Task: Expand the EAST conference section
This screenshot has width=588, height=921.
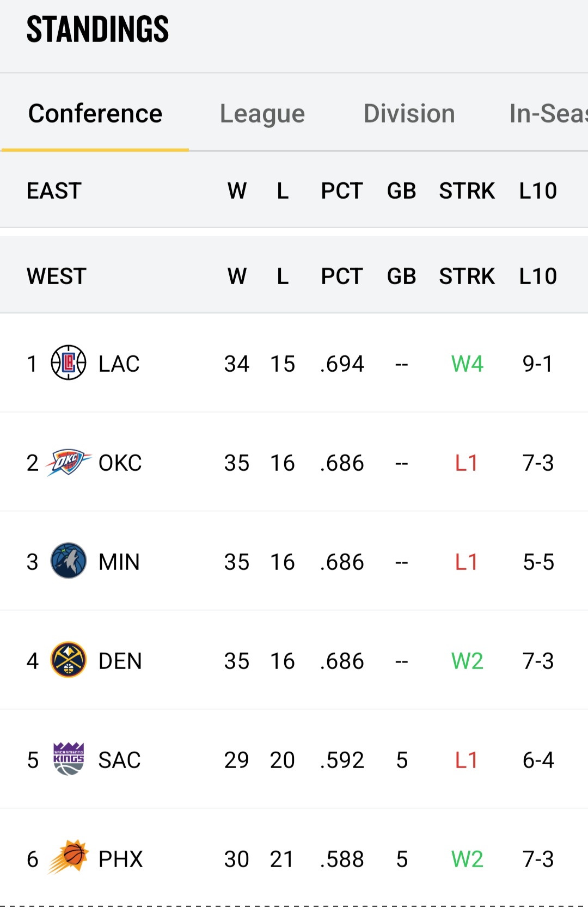Action: [x=54, y=191]
